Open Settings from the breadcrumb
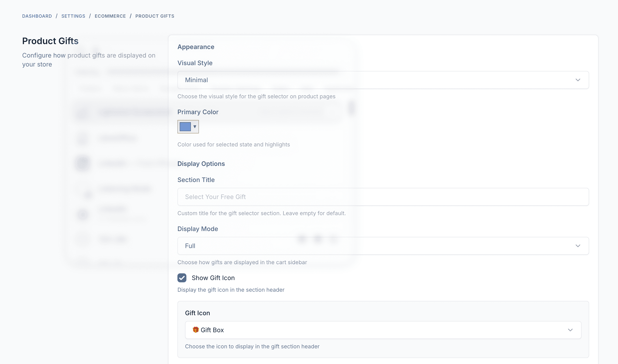This screenshot has height=364, width=618. click(73, 16)
